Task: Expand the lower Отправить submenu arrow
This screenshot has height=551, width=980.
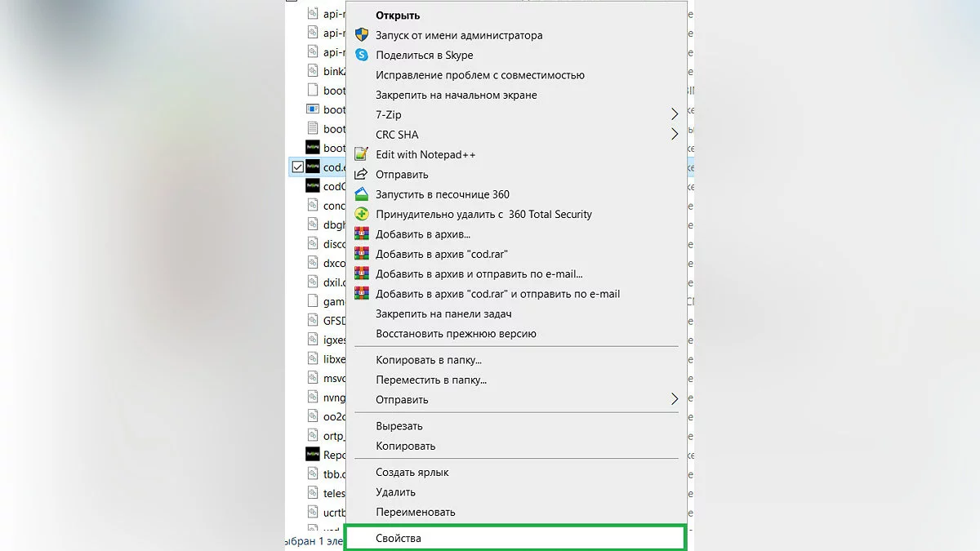Action: [x=675, y=399]
